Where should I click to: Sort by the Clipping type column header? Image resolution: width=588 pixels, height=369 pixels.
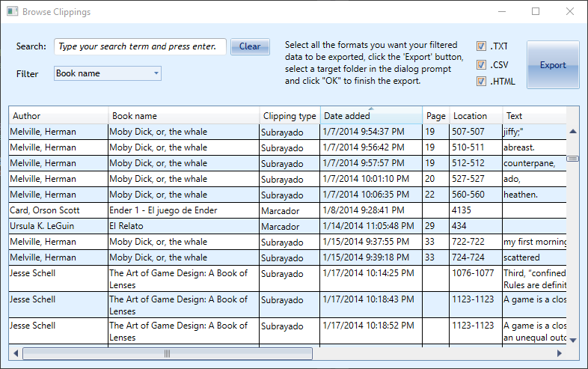click(290, 115)
